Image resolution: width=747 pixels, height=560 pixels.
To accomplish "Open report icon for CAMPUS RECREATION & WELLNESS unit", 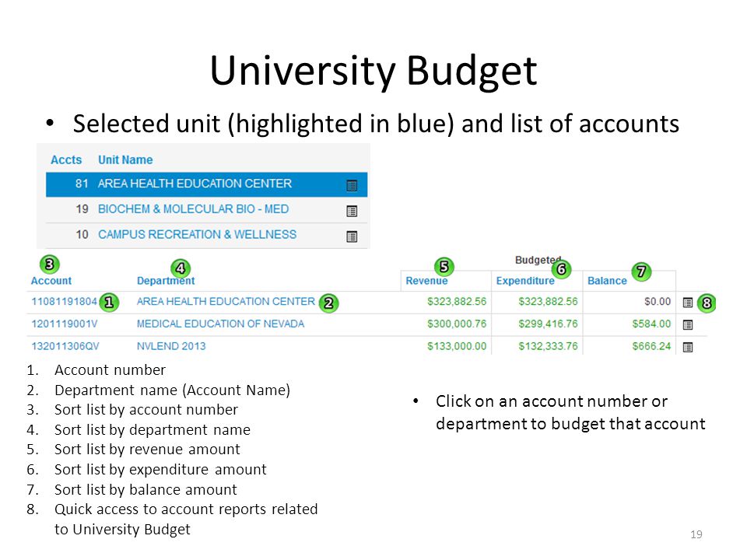I will pos(352,236).
